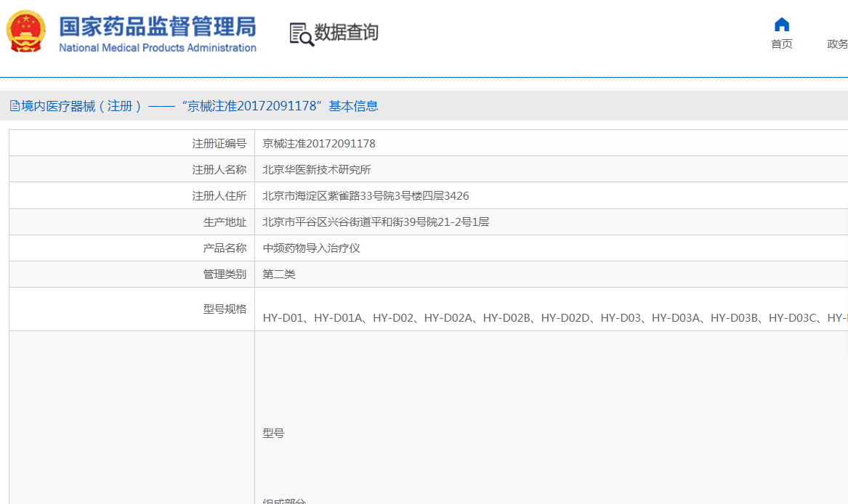The height and width of the screenshot is (504, 848).
Task: Click the 国家药品监督管理局 title
Action: 158,26
